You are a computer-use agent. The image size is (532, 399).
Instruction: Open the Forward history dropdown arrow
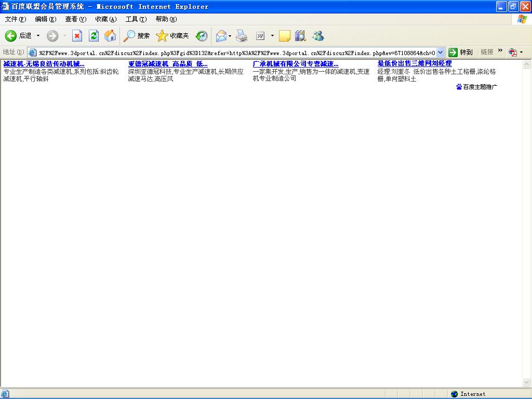click(x=64, y=36)
